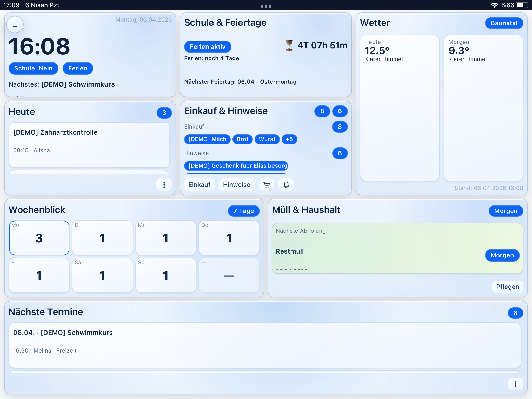Open the hamburger menu button
The width and height of the screenshot is (532, 399).
(15, 25)
